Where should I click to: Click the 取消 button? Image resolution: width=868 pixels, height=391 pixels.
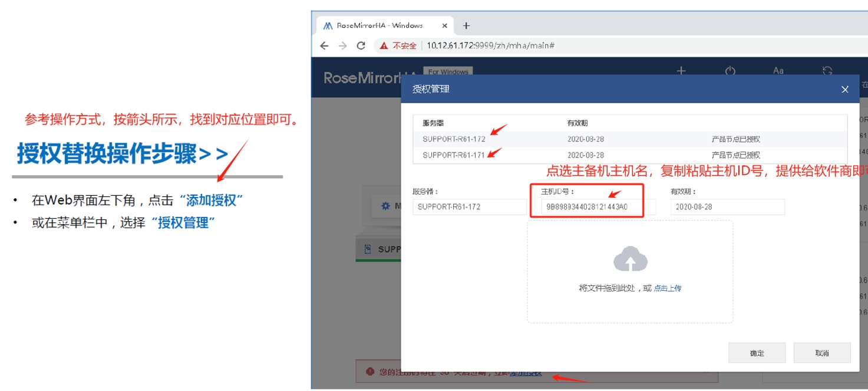point(822,353)
